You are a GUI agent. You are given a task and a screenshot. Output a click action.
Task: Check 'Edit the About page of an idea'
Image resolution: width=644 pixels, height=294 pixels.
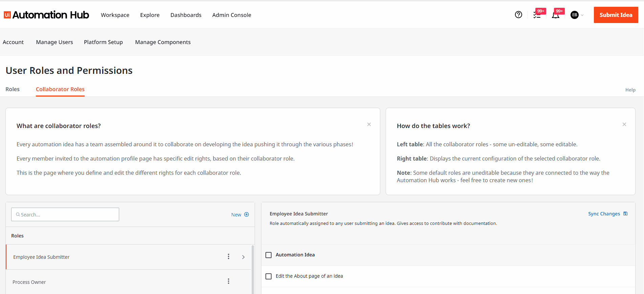[269, 276]
